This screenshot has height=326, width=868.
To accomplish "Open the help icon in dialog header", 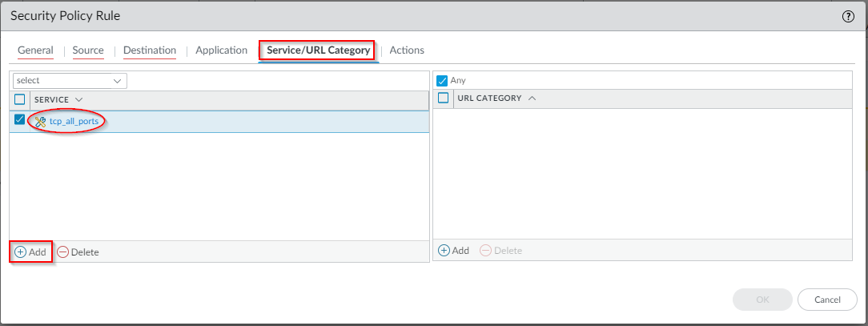I will (x=849, y=17).
